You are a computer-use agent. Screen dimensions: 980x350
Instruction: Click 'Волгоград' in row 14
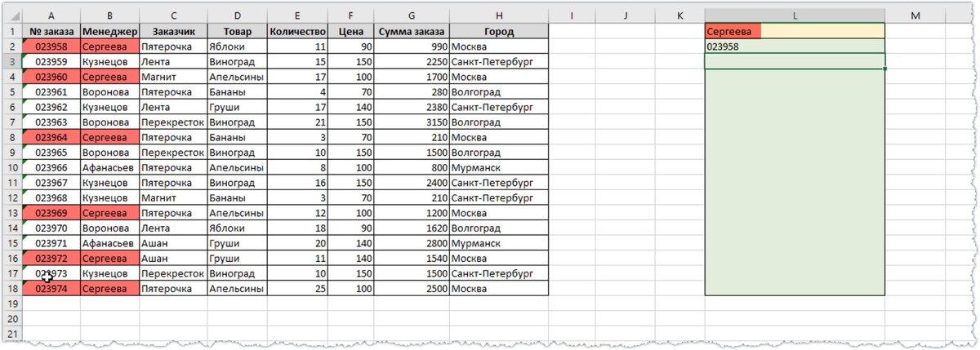(x=498, y=228)
